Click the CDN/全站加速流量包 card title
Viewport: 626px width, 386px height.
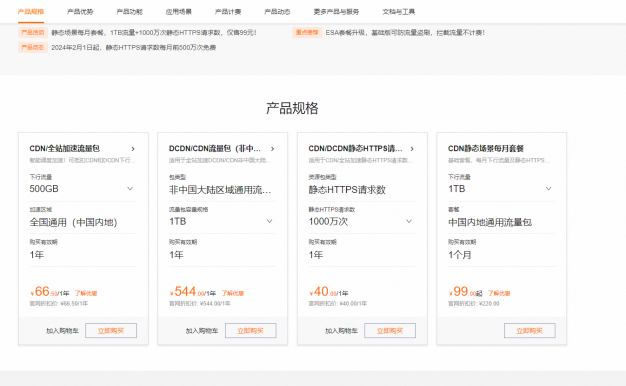(x=64, y=148)
